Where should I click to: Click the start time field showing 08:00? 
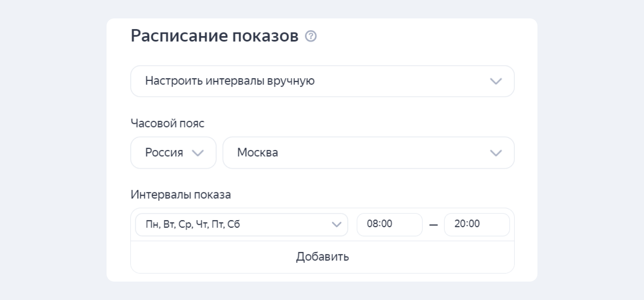(389, 224)
